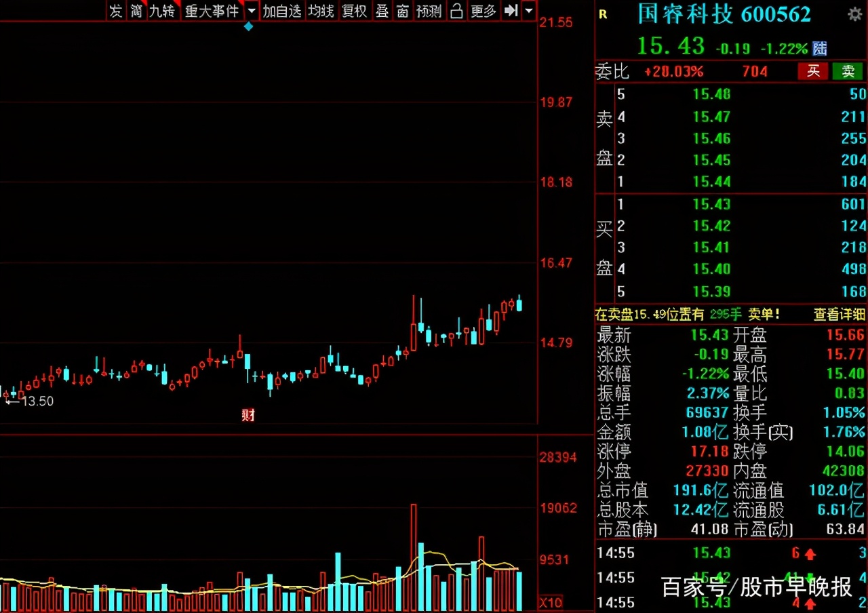Select buy level 3 price 15.41

tap(711, 248)
